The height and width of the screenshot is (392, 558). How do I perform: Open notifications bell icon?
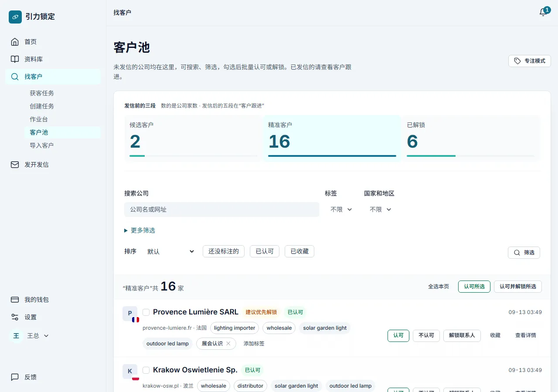(x=543, y=12)
